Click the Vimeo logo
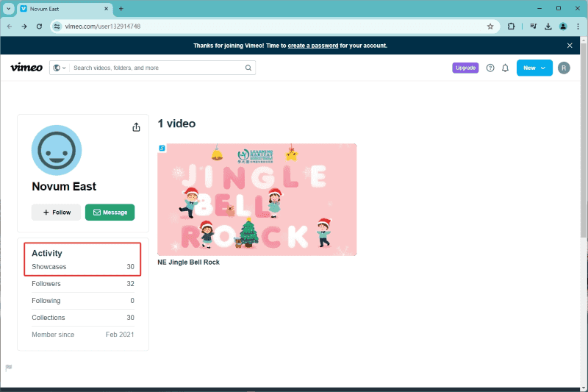The width and height of the screenshot is (588, 392). (x=26, y=68)
